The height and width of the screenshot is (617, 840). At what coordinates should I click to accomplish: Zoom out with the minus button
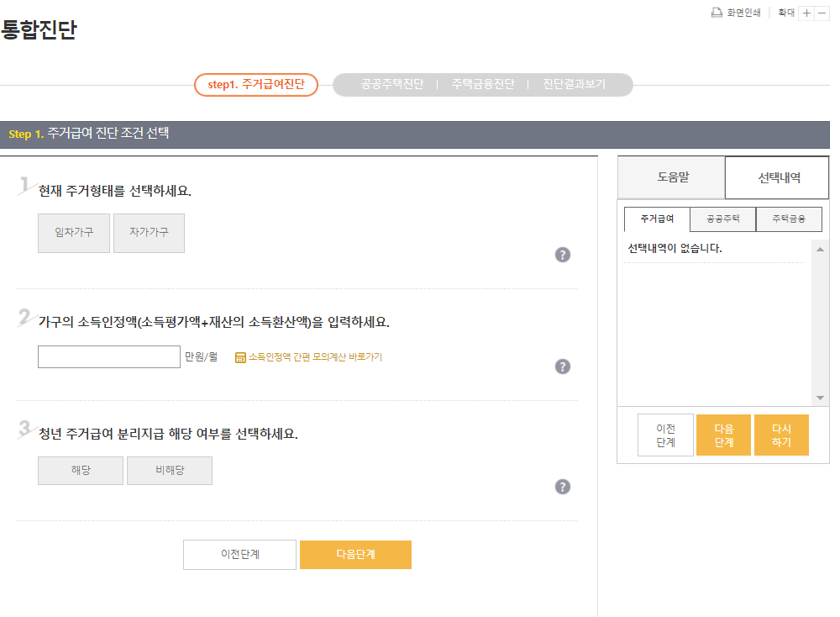[822, 13]
